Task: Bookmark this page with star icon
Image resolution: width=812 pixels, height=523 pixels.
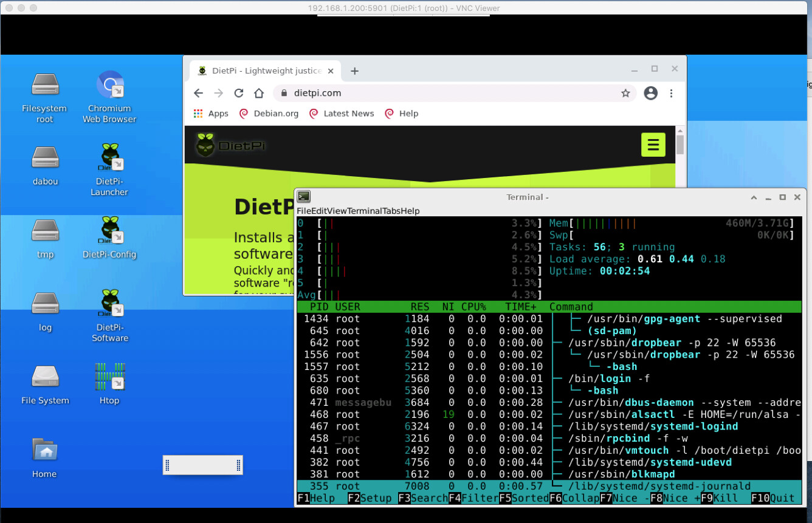Action: pyautogui.click(x=625, y=93)
